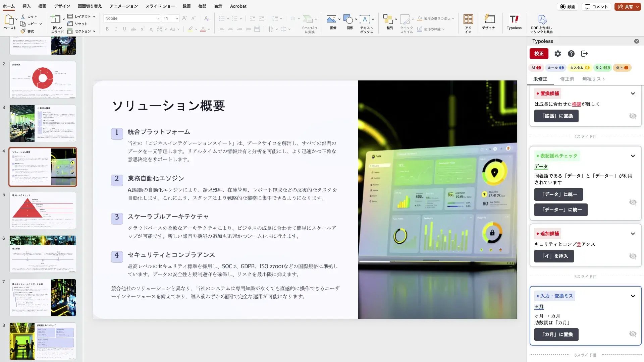Click the Format painter (書式) icon
This screenshot has height=362, width=644.
[23, 31]
